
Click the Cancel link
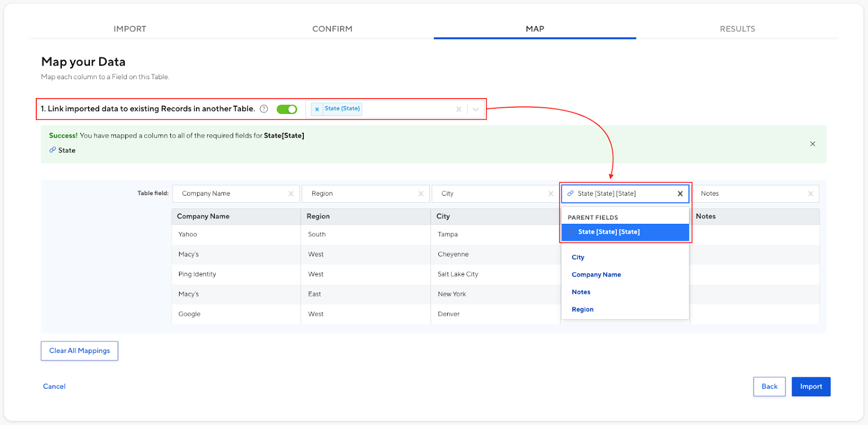[54, 387]
